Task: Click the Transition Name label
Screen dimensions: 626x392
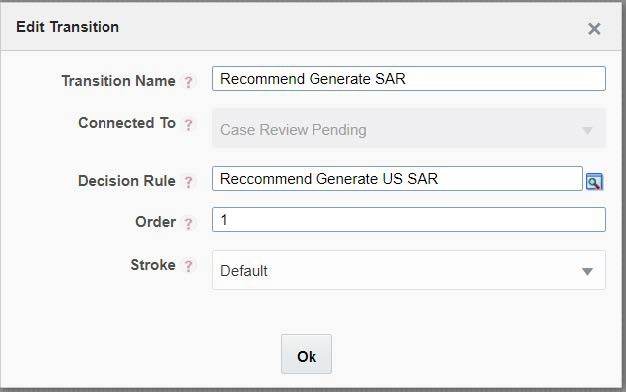Action: tap(119, 81)
